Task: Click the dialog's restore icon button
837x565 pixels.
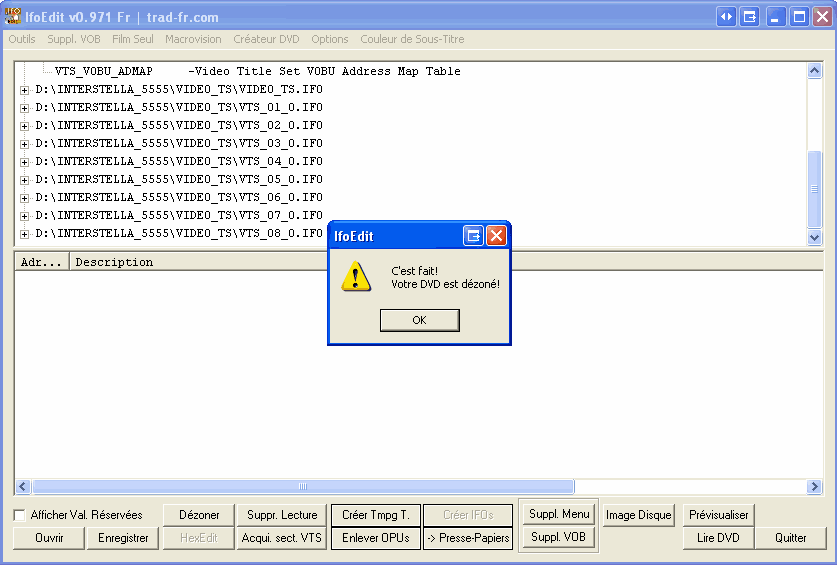Action: (x=474, y=236)
